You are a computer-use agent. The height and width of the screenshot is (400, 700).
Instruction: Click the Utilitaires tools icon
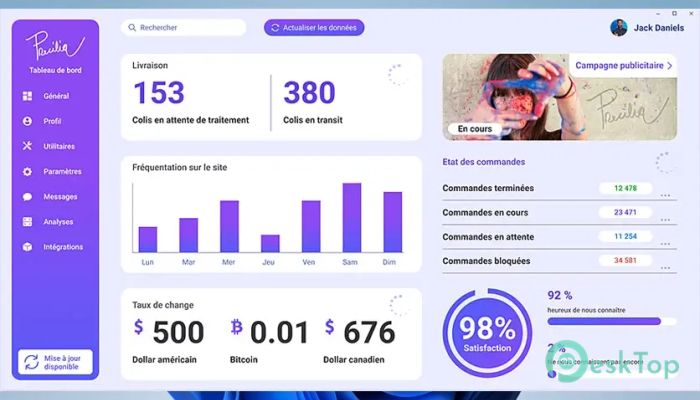[27, 146]
